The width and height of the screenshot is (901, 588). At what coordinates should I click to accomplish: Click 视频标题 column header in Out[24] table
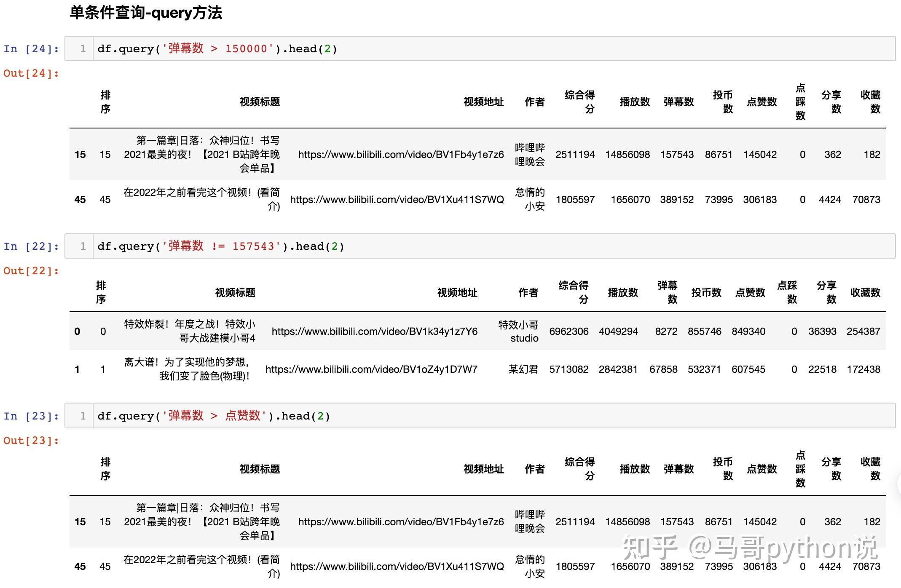coord(260,102)
